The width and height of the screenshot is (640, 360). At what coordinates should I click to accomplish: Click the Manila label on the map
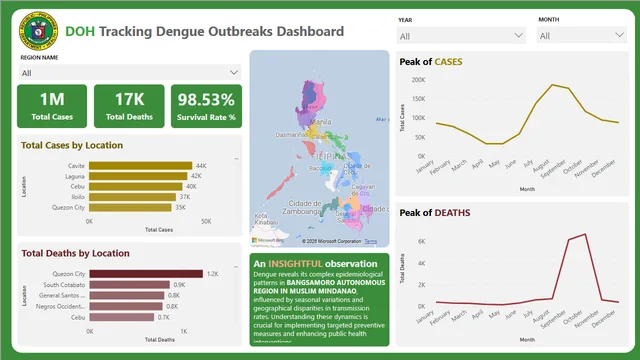[x=321, y=122]
